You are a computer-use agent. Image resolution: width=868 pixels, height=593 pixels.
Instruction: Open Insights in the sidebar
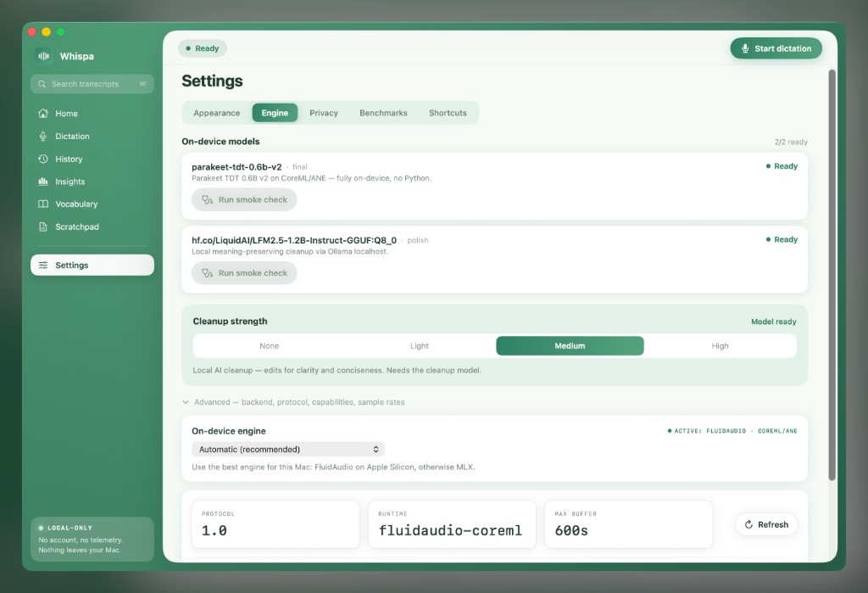pos(92,182)
